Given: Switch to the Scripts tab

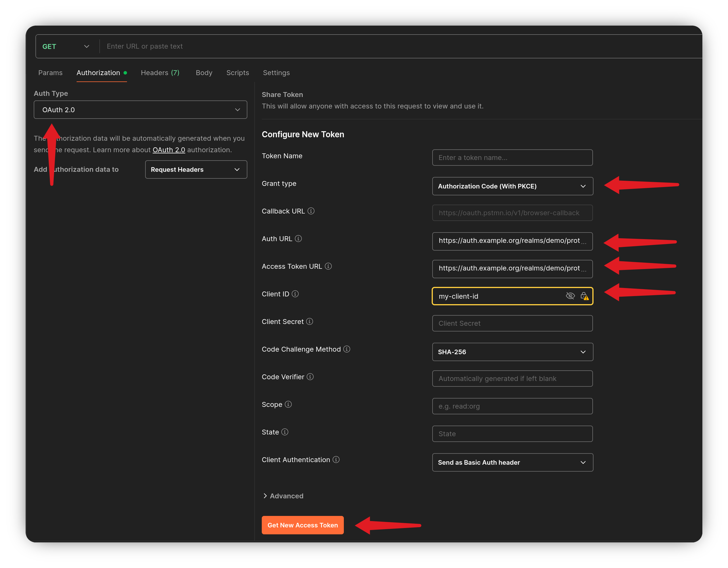Looking at the screenshot, I should (x=237, y=73).
